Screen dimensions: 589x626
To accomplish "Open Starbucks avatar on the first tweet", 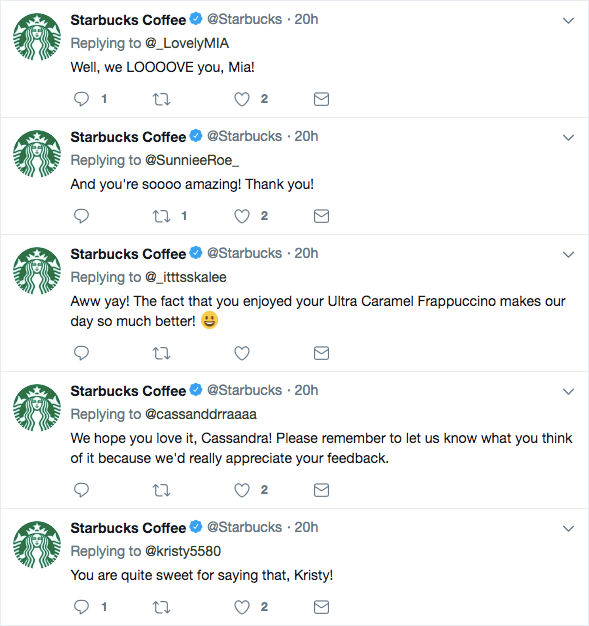I will pyautogui.click(x=37, y=37).
